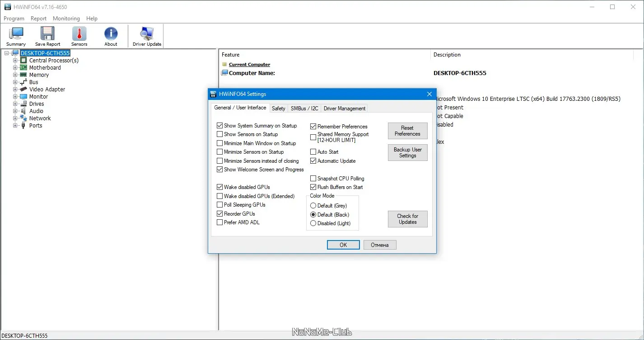Uncheck Remember Preferences option
The width and height of the screenshot is (644, 340).
point(313,127)
